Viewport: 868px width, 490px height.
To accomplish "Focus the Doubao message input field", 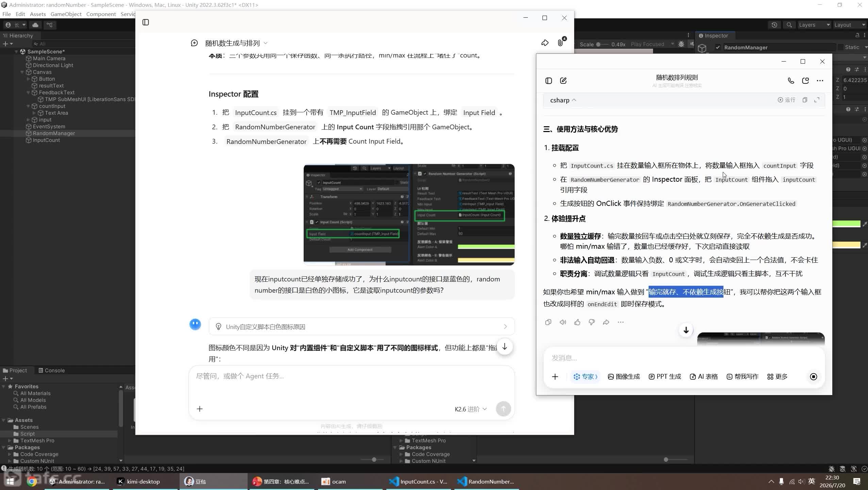I will point(684,358).
